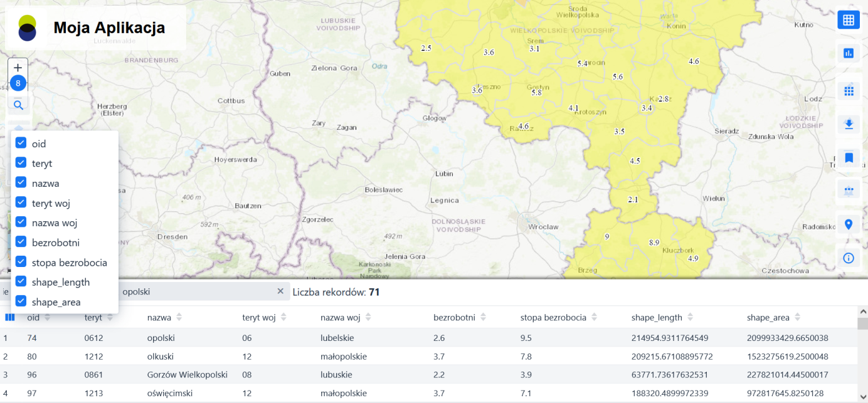
Task: Clear the opolski filter with the X
Action: coord(281,291)
